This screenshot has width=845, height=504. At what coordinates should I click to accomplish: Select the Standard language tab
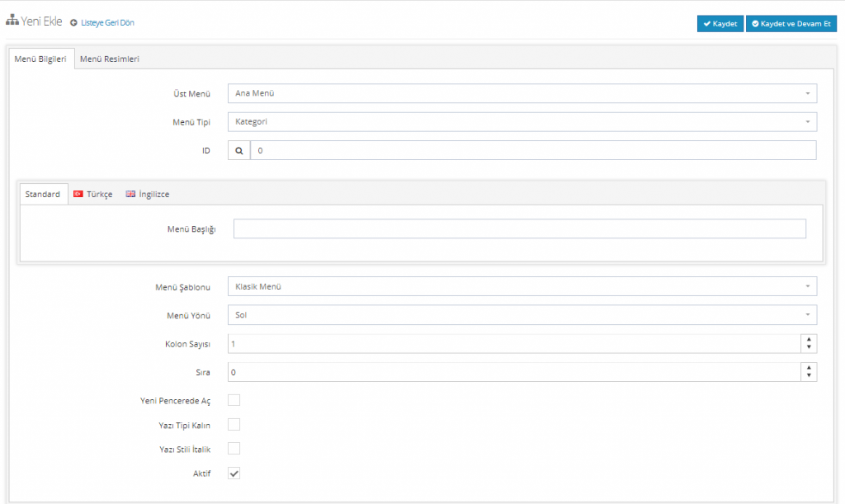point(43,194)
